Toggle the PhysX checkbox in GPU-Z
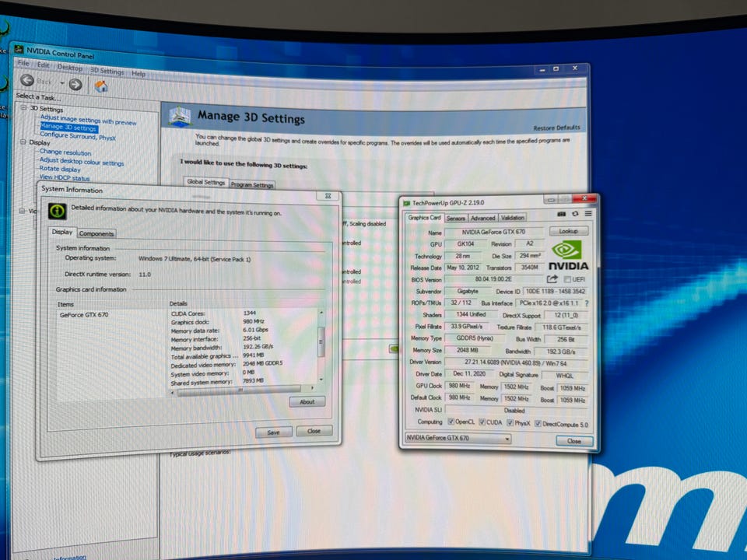The image size is (747, 560). pos(510,422)
